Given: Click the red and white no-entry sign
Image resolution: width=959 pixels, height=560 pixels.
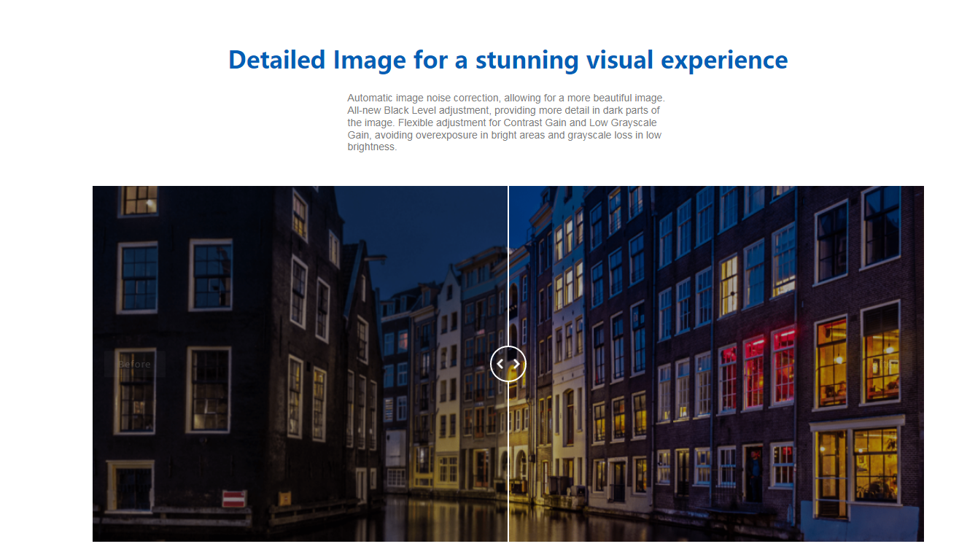Looking at the screenshot, I should tap(234, 499).
